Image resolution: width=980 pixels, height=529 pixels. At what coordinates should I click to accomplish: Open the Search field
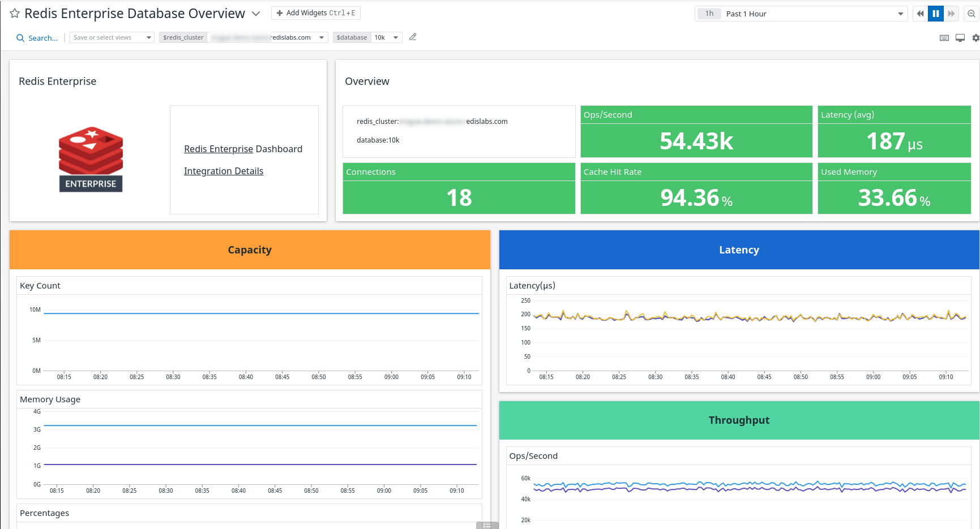37,38
